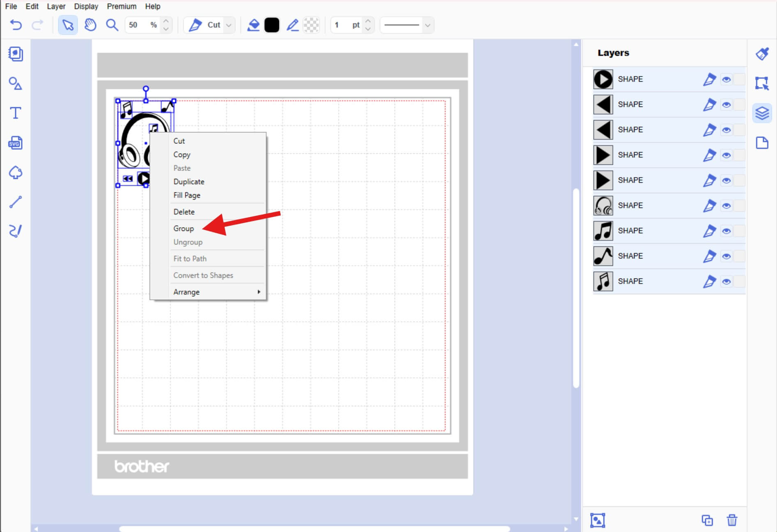Screen dimensions: 777x532
Task: Open the Layers panel icon on right
Action: click(762, 113)
